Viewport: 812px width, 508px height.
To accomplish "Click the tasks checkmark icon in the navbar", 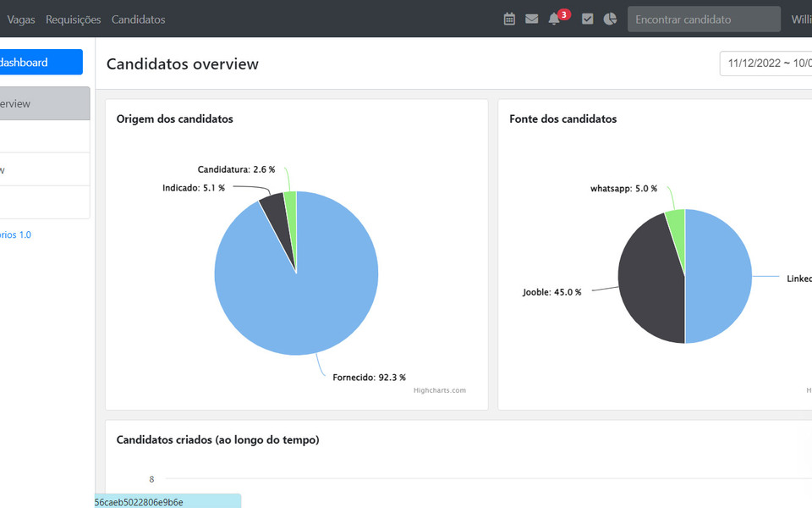I will coord(587,18).
